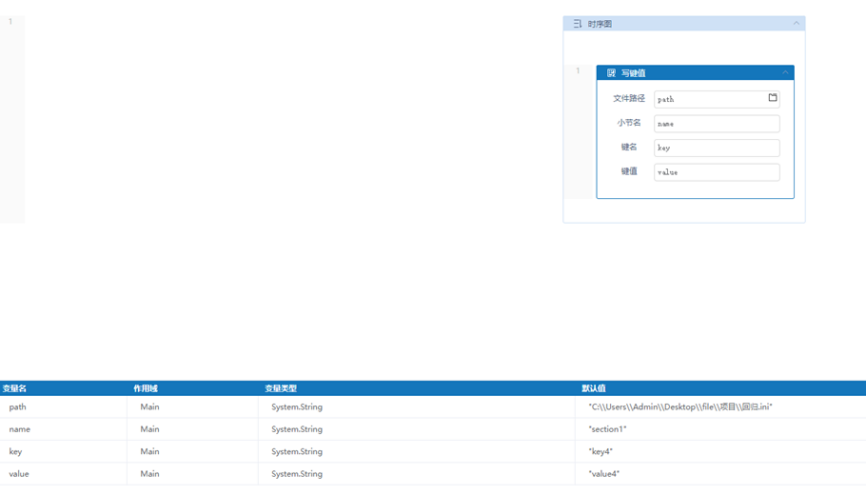866x495 pixels.
Task: Click the default value of path variable
Action: [680, 407]
